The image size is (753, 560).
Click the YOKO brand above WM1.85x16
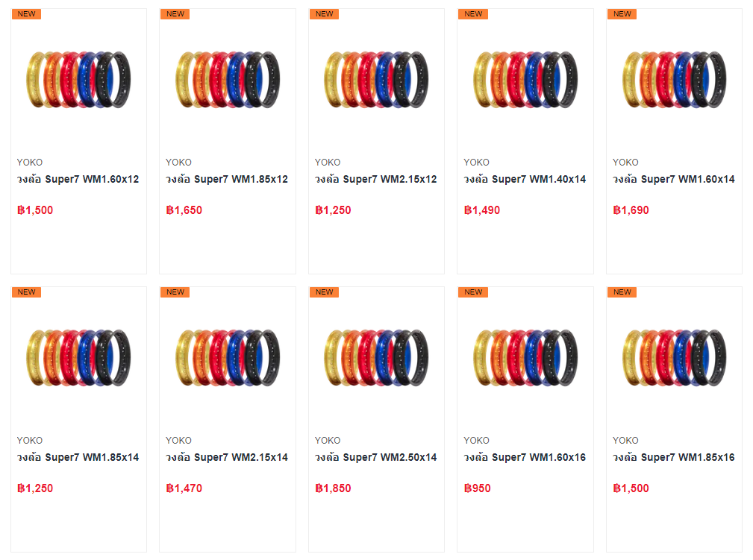pyautogui.click(x=625, y=441)
